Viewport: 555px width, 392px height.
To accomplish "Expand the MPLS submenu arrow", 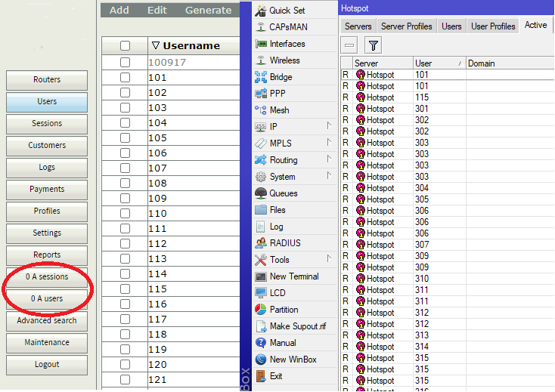I will [329, 143].
